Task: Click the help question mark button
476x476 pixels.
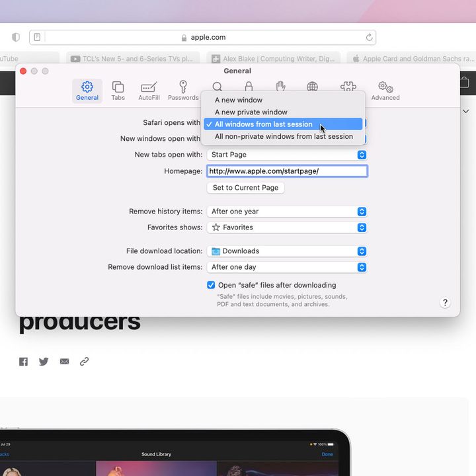Action: [x=445, y=302]
